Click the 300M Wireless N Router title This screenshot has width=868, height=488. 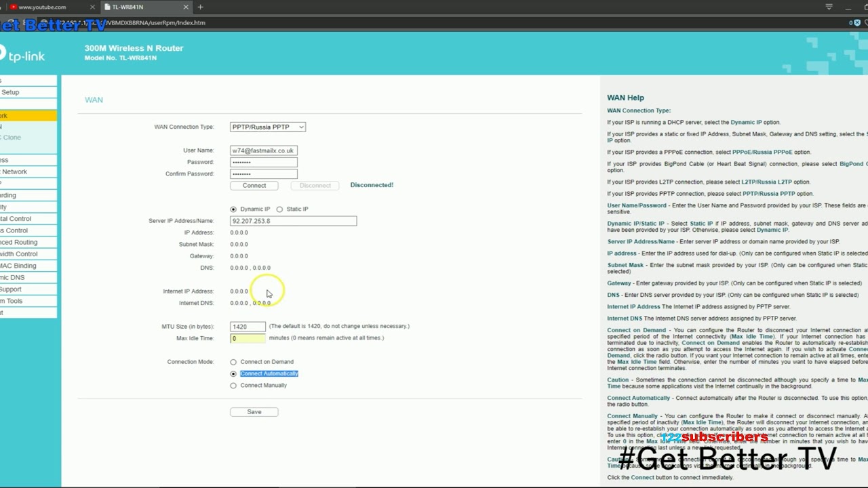(x=134, y=48)
